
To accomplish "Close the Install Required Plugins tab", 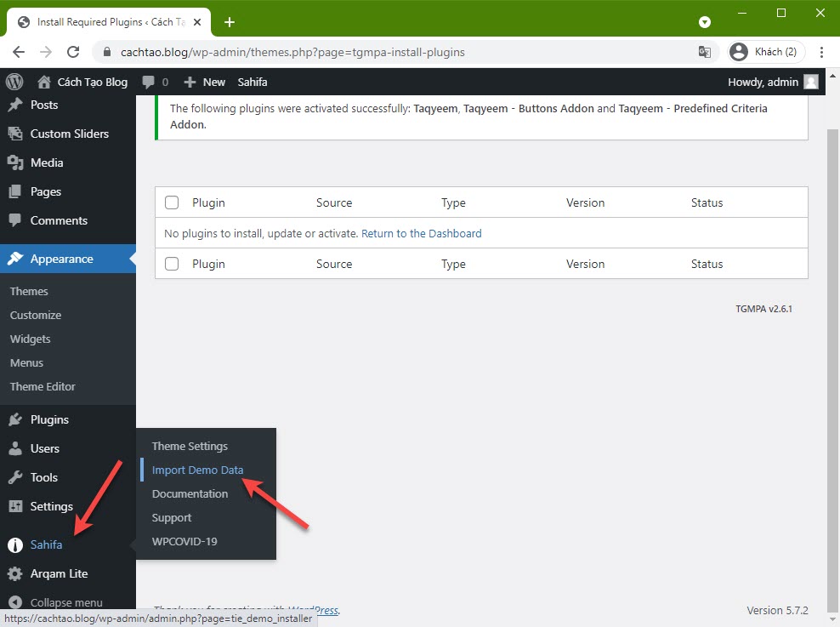I will (197, 22).
